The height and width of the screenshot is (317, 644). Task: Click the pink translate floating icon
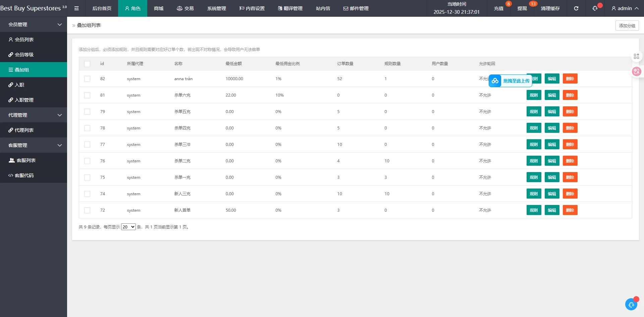(x=636, y=71)
